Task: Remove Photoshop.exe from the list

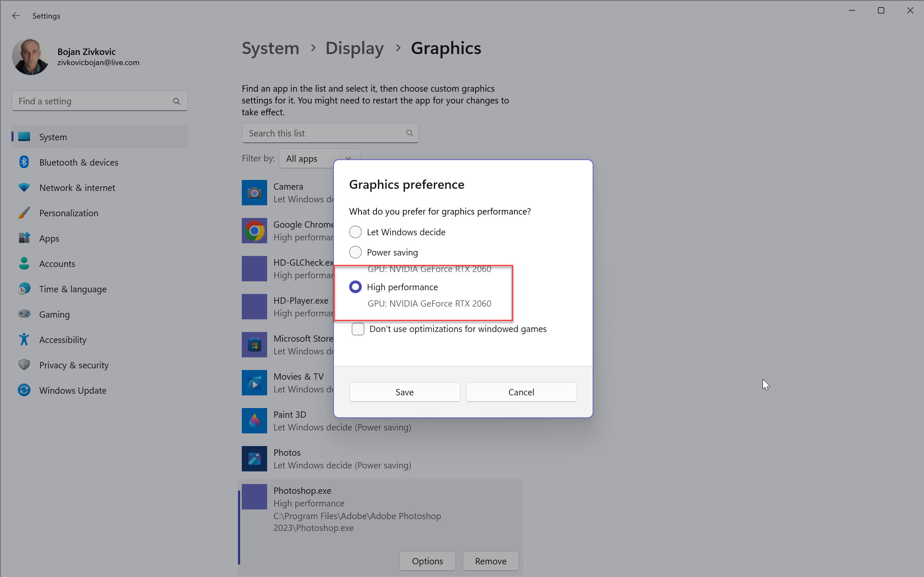Action: coord(490,561)
